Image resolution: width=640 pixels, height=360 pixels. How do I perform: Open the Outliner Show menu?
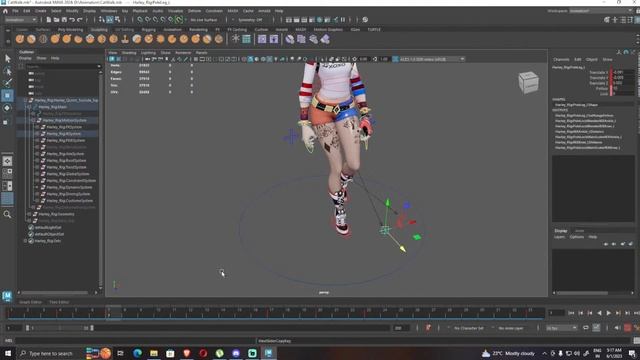[41, 58]
